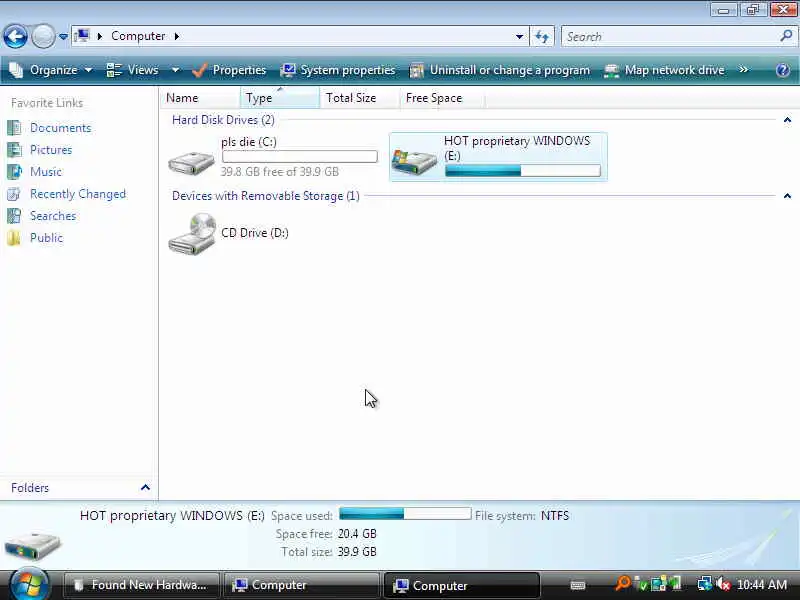
Task: Expand the arrow after Computer breadcrumb
Action: tap(177, 36)
